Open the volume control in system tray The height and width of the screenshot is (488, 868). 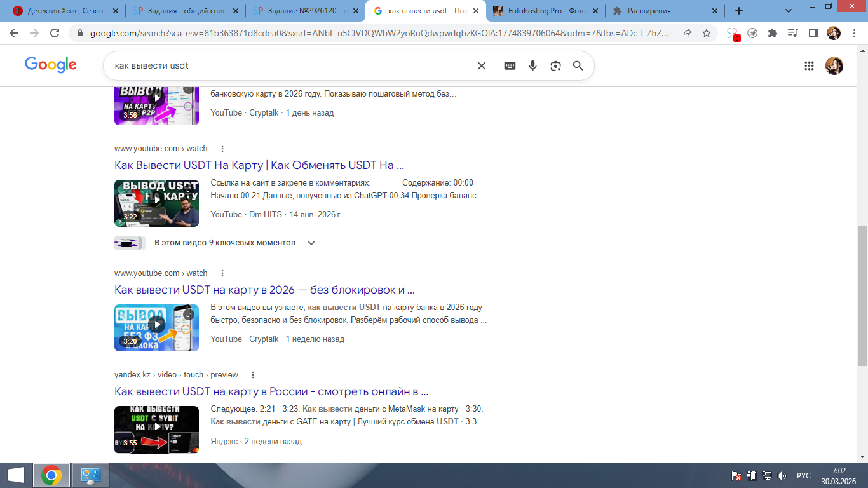coord(782,475)
